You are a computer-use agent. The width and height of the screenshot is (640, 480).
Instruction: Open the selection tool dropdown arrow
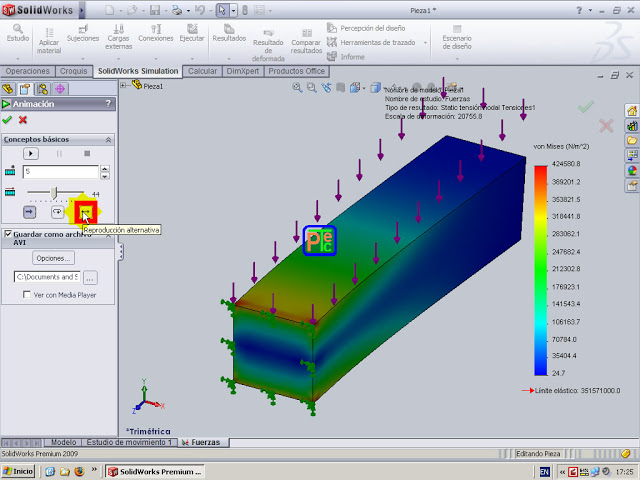[x=233, y=10]
